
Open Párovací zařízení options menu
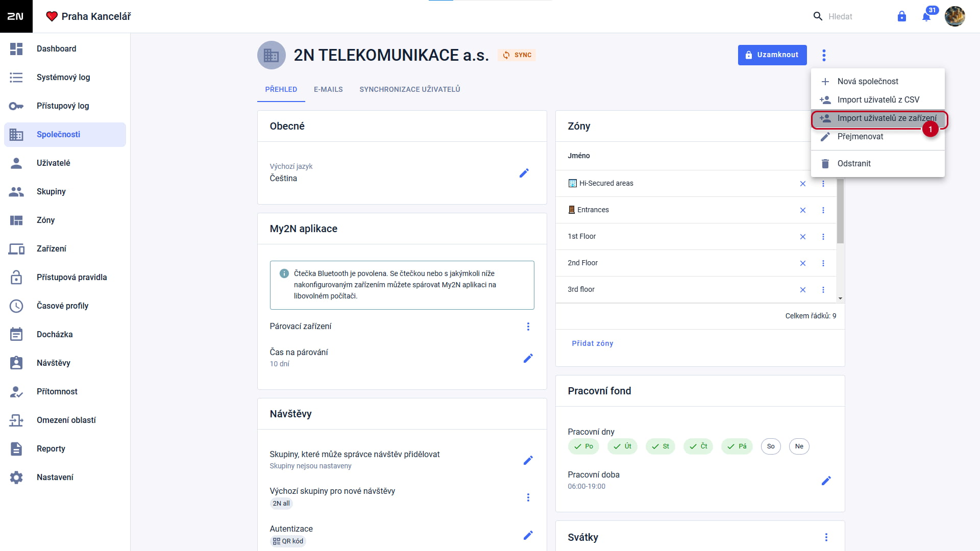tap(528, 327)
